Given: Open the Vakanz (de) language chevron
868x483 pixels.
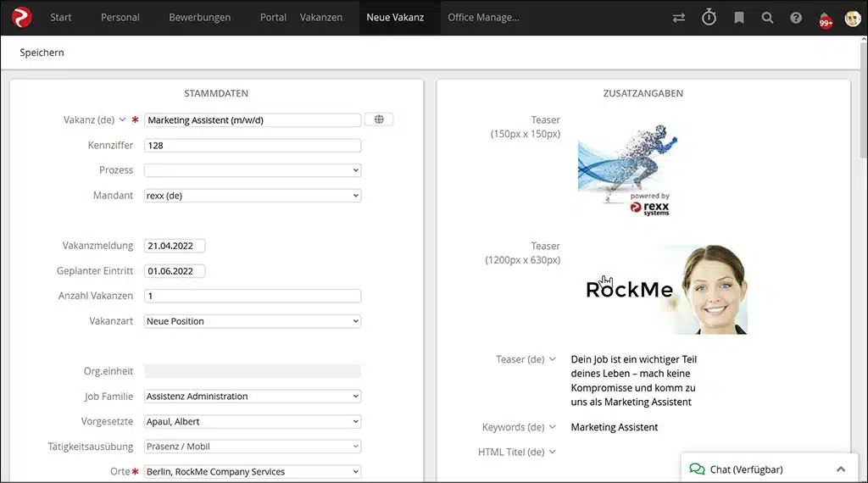Looking at the screenshot, I should coord(122,119).
